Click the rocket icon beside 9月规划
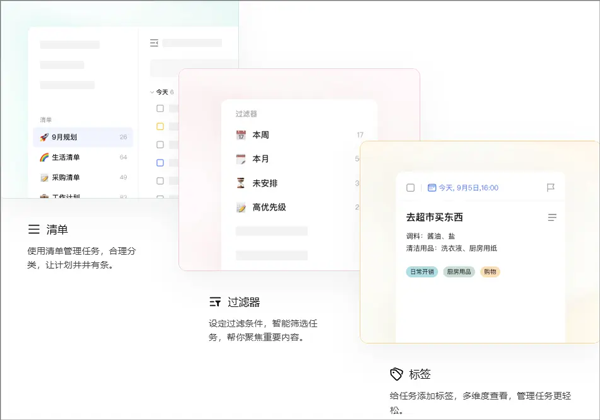Screen dimensions: 600x420 pos(44,137)
